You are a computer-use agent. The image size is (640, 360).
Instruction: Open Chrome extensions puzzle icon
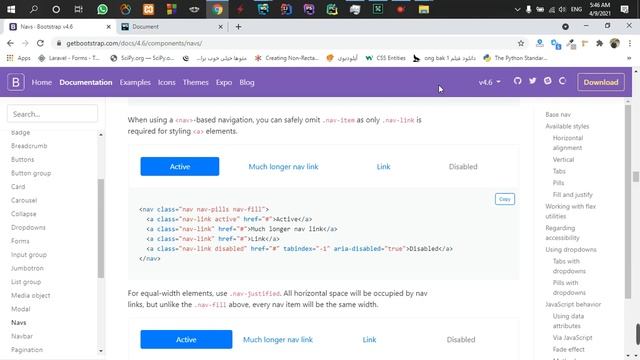pyautogui.click(x=600, y=43)
